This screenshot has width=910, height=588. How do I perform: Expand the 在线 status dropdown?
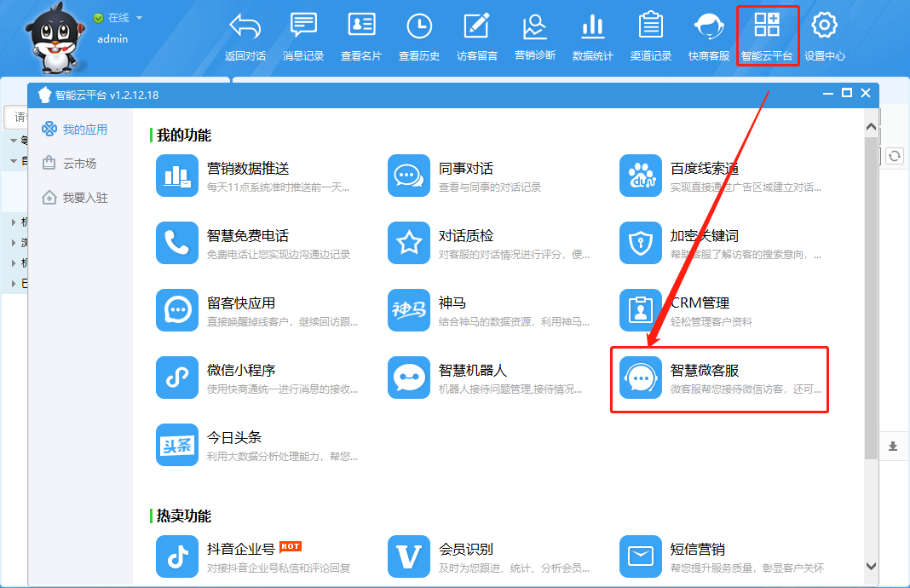(139, 18)
